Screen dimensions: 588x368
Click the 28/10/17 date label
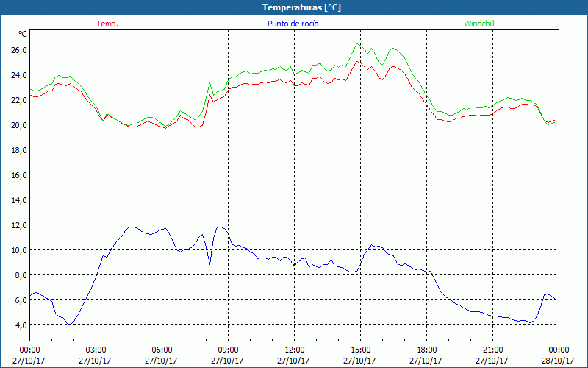[x=558, y=361]
